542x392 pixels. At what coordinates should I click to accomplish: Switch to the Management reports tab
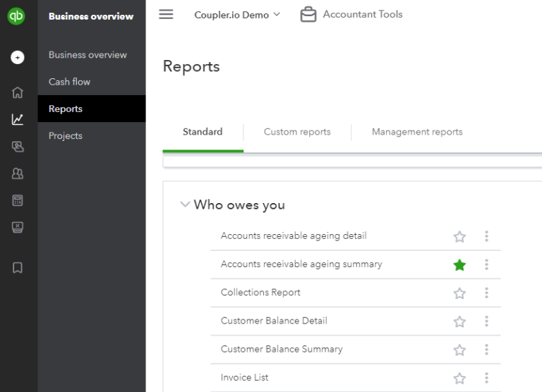[x=417, y=132]
